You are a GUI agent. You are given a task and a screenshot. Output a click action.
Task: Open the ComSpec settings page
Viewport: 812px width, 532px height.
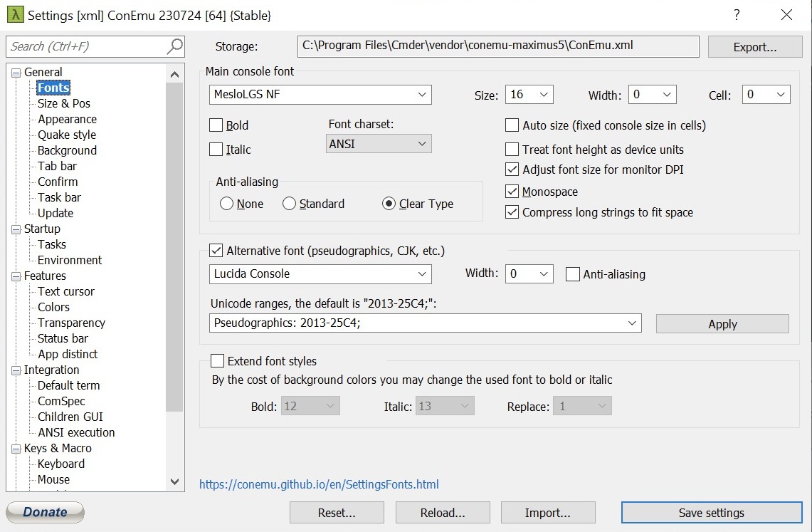[61, 402]
